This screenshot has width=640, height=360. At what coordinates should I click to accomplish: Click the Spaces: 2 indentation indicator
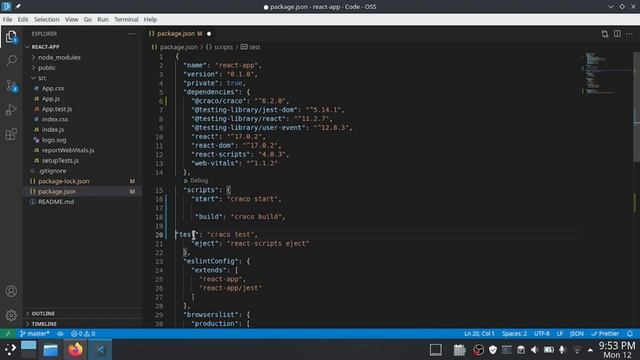click(514, 333)
